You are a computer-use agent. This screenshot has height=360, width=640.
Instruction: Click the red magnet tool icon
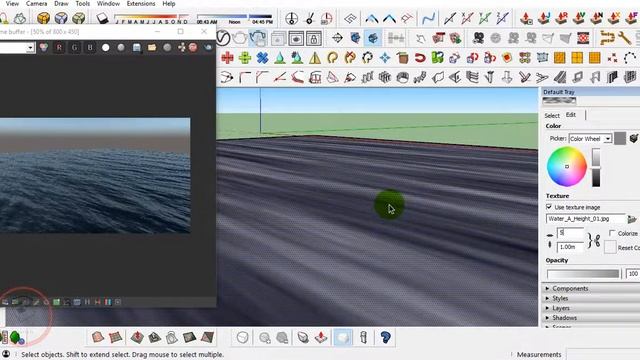(420, 58)
